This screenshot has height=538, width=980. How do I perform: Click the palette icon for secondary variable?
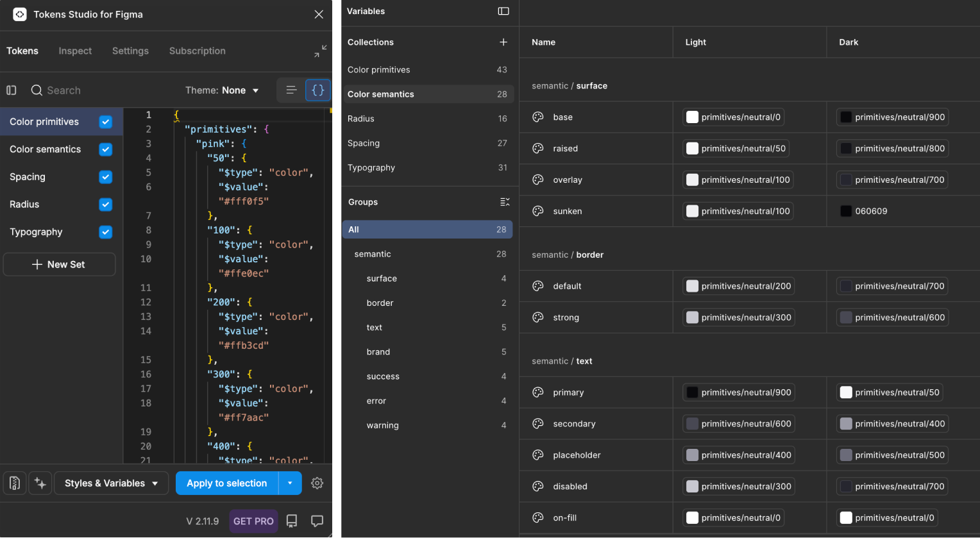pyautogui.click(x=538, y=424)
